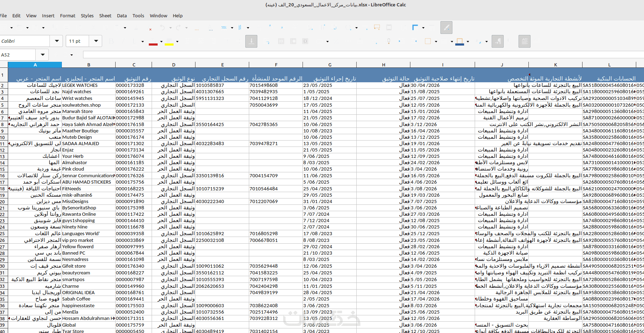Click into the formula input line
This screenshot has height=333, width=644.
pos(363,55)
